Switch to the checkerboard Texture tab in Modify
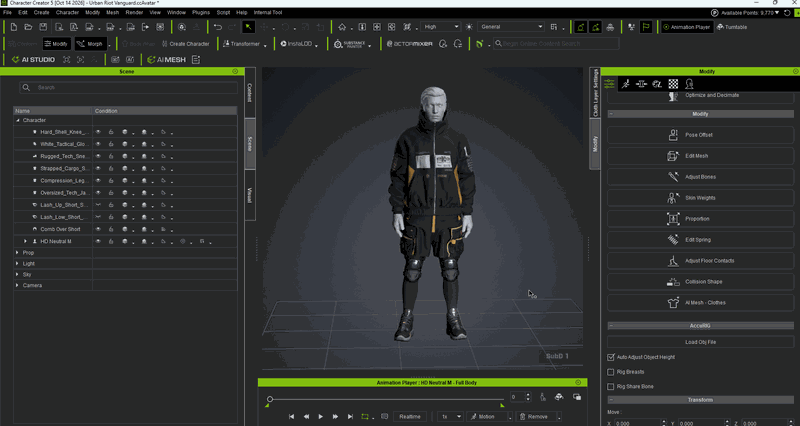The height and width of the screenshot is (426, 800). (x=673, y=84)
